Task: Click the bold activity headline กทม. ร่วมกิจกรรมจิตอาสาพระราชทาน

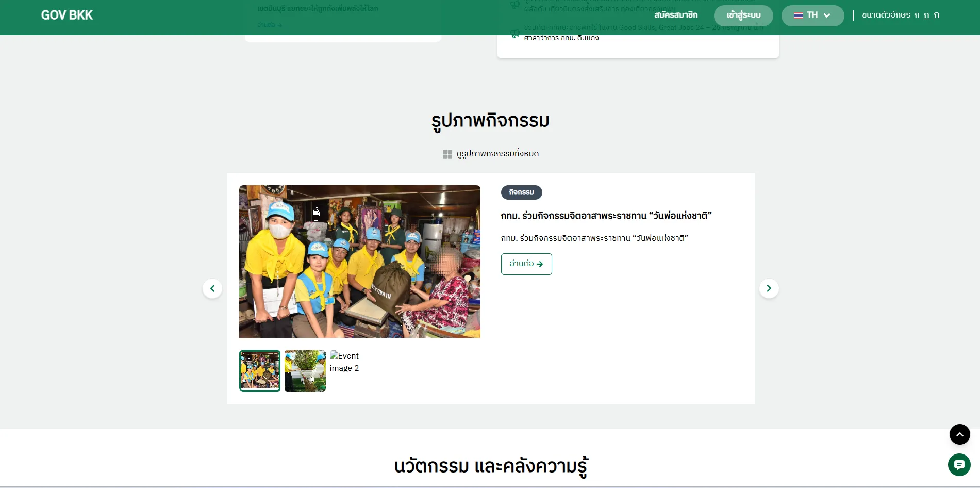Action: pyautogui.click(x=606, y=216)
